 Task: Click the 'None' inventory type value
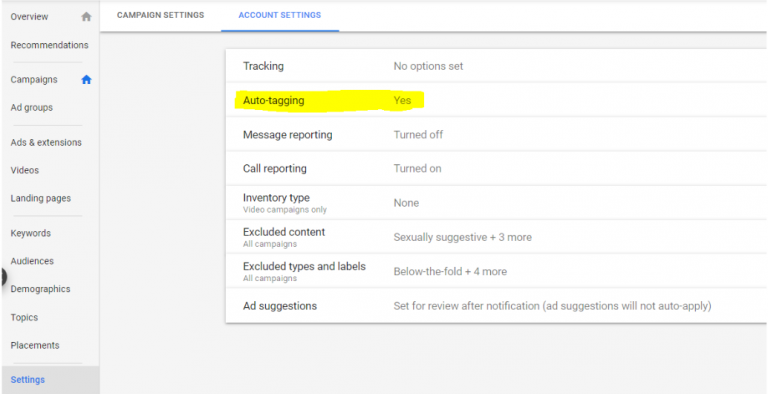pyautogui.click(x=406, y=203)
